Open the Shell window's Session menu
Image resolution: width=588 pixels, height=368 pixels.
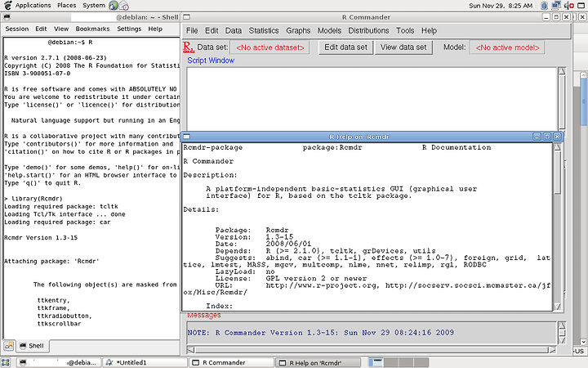coord(17,29)
